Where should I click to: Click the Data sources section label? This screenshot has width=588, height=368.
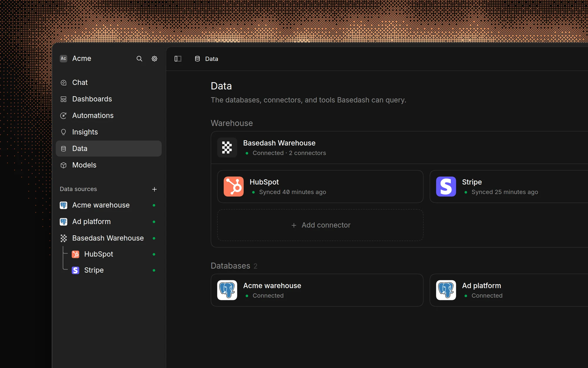tap(78, 189)
